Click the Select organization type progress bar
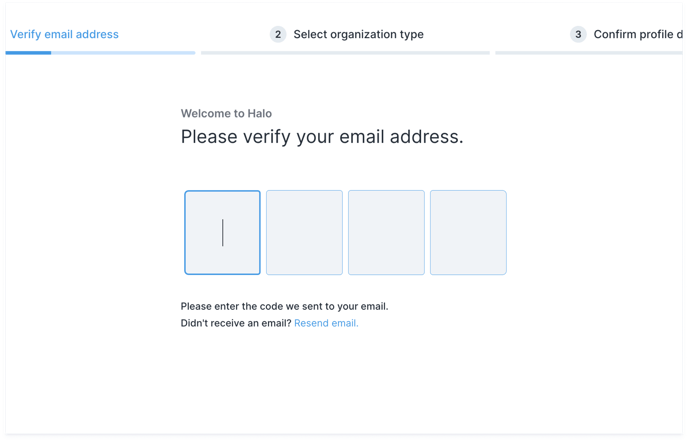The width and height of the screenshot is (688, 445). coord(345,53)
